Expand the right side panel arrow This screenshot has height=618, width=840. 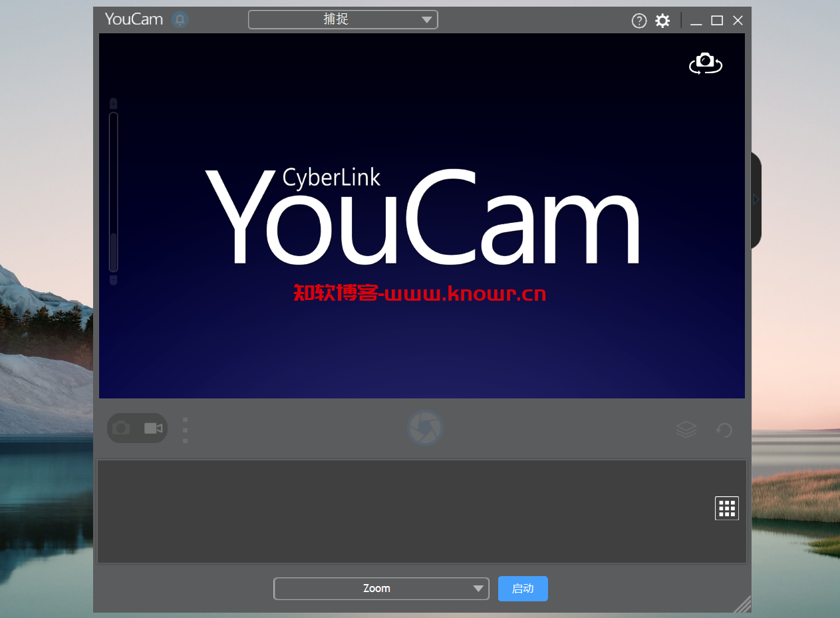(x=756, y=200)
